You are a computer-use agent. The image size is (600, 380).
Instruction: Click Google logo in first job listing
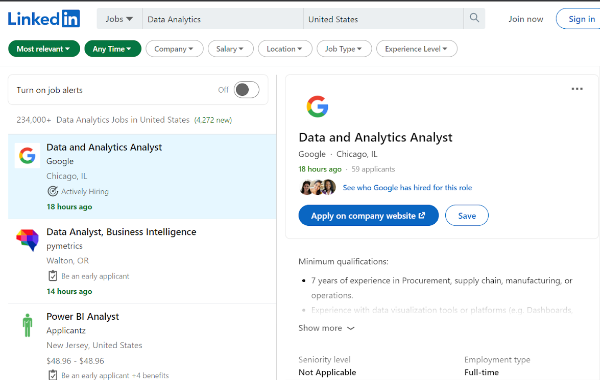27,155
